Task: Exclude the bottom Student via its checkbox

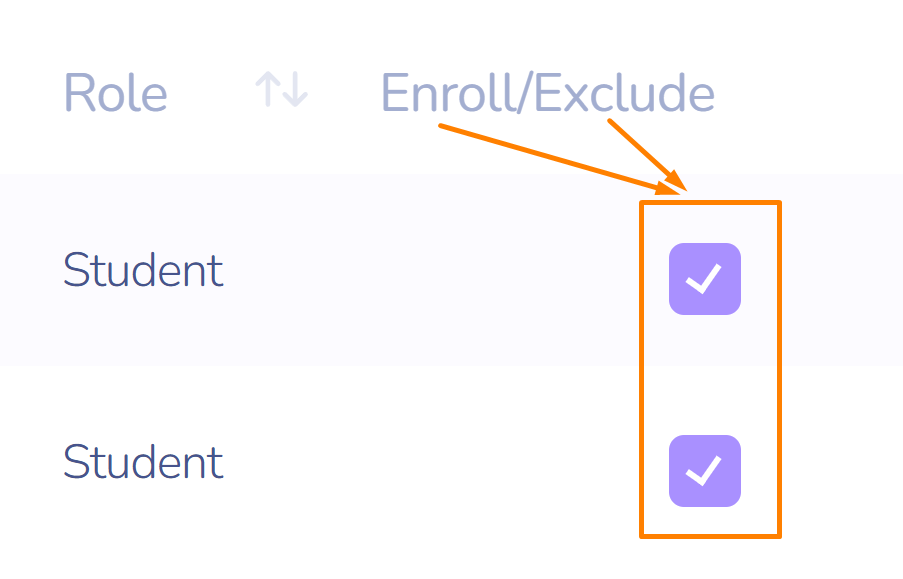Action: (x=704, y=470)
